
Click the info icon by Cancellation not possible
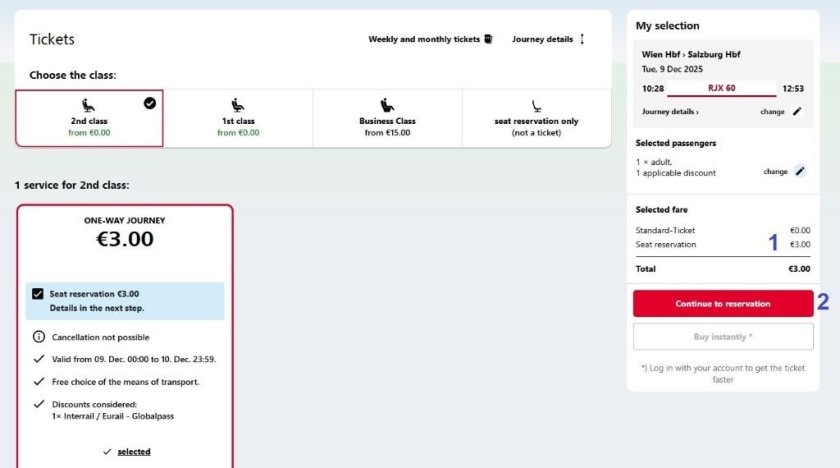click(39, 337)
